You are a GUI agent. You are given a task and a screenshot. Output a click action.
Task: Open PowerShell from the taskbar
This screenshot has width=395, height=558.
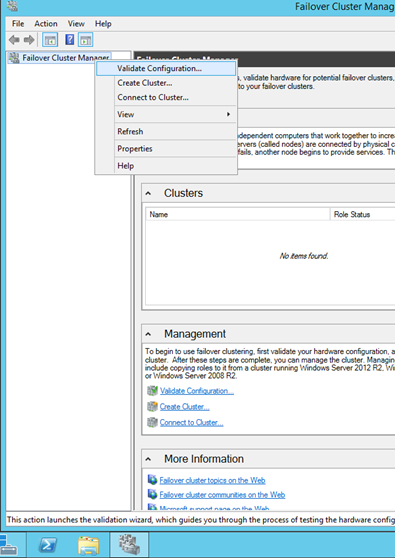48,545
